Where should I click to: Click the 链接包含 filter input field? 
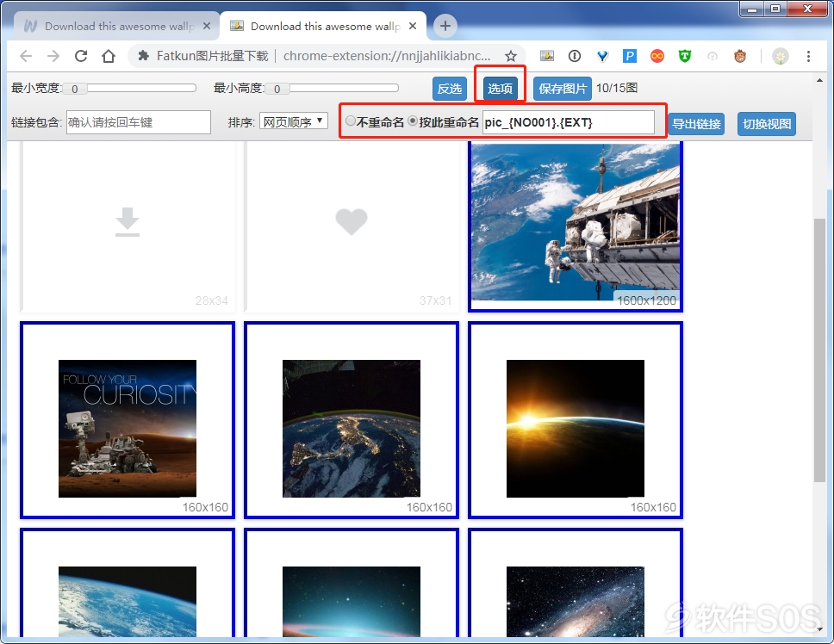(139, 122)
